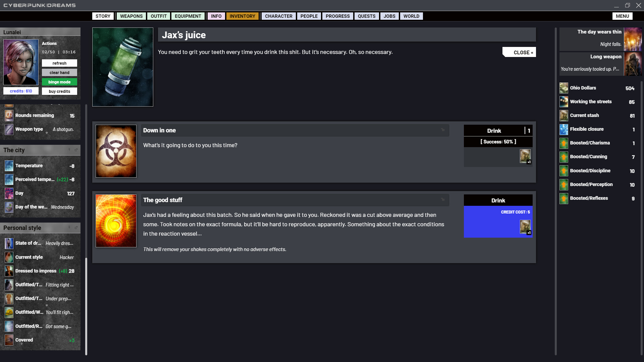Click the Boosted/Cunning stat icon
This screenshot has height=362, width=644.
tap(563, 157)
